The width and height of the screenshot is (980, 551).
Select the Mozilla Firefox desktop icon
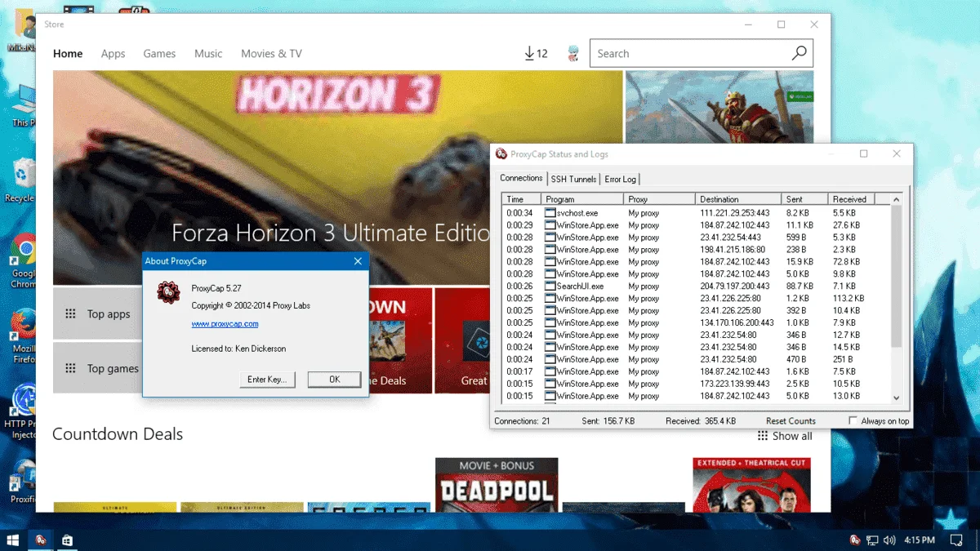point(24,336)
